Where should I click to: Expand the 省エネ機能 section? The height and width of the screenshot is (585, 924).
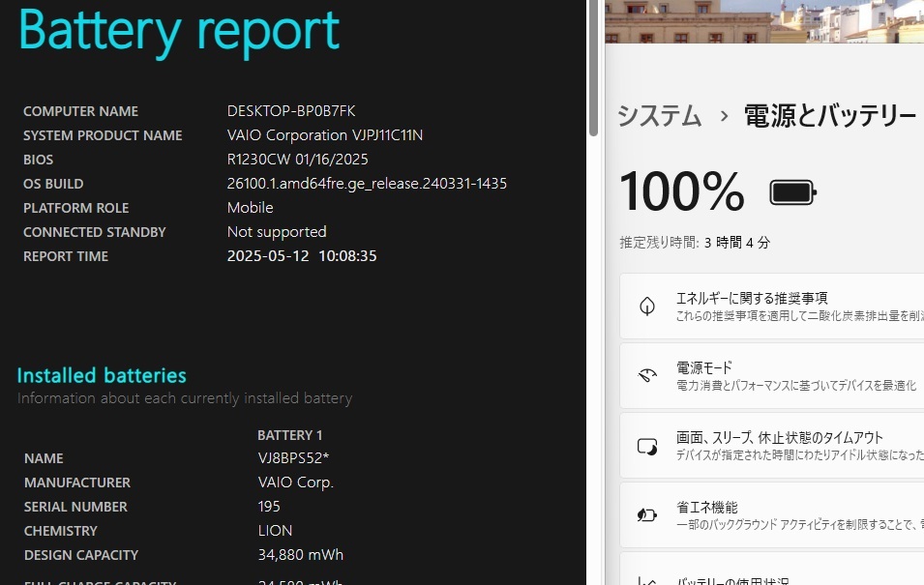pyautogui.click(x=771, y=514)
